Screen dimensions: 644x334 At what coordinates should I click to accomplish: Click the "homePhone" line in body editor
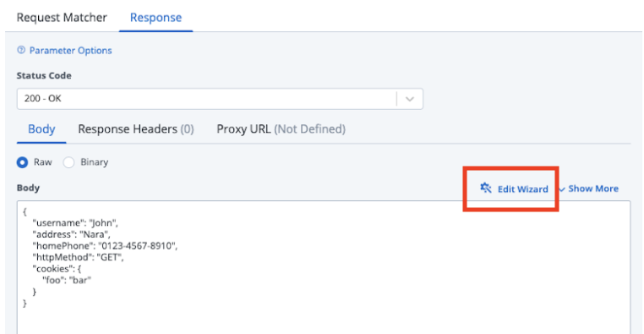[x=105, y=246]
